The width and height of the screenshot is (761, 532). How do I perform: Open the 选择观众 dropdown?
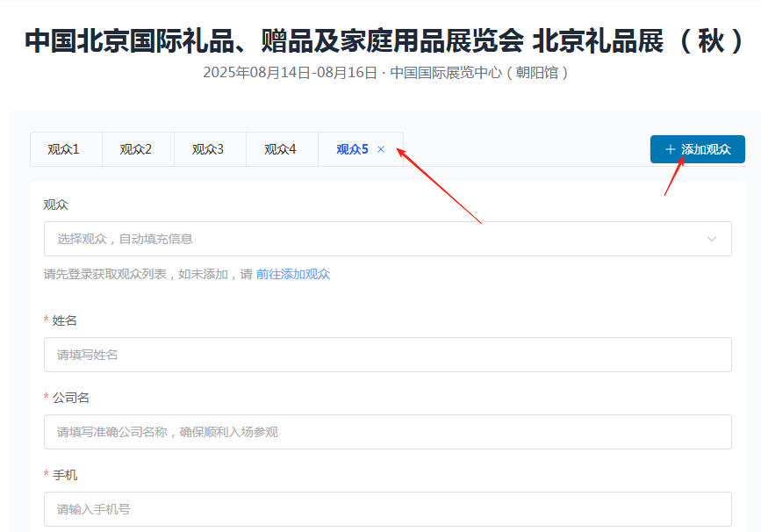coord(388,239)
